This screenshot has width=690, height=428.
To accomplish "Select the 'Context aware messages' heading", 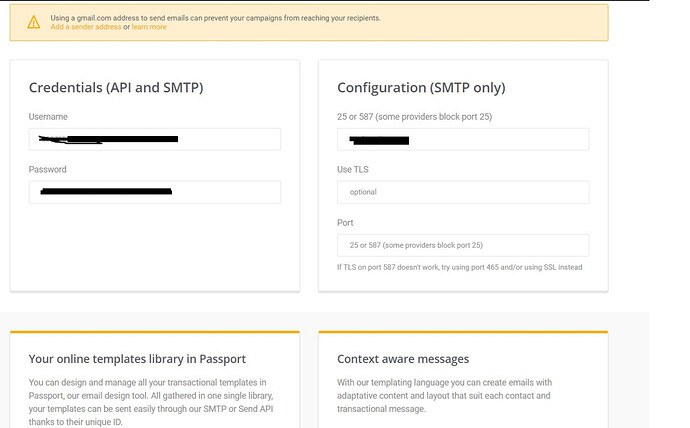I will coord(403,359).
